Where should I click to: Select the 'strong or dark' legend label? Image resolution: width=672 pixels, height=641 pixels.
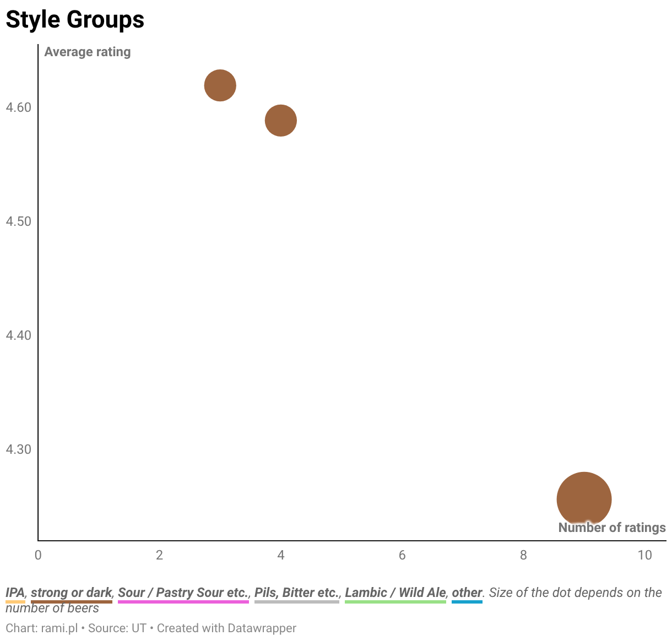[72, 593]
